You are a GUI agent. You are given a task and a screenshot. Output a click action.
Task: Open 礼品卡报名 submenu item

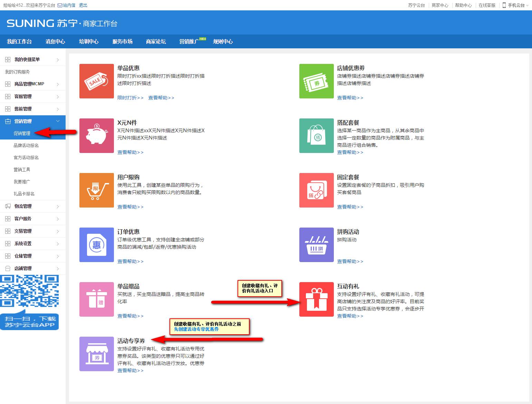[x=24, y=194]
